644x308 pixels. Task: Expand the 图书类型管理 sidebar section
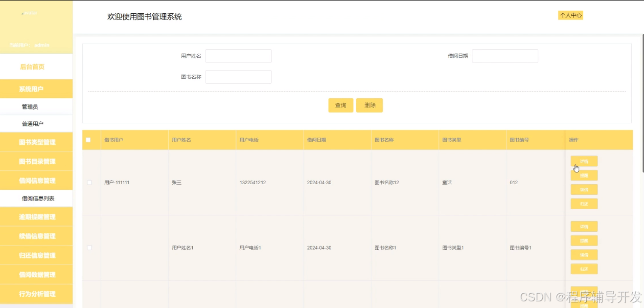point(37,142)
